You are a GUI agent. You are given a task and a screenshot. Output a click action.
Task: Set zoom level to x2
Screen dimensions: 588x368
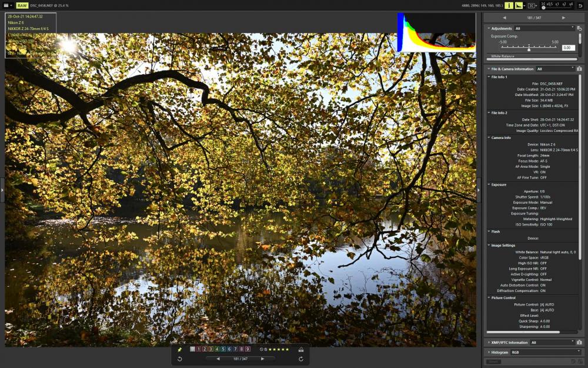coord(564,5)
